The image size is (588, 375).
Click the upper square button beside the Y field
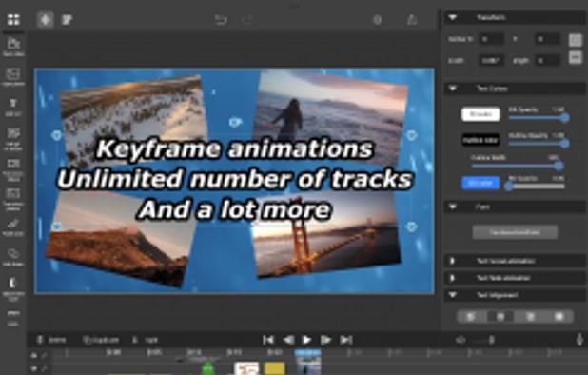tap(576, 40)
